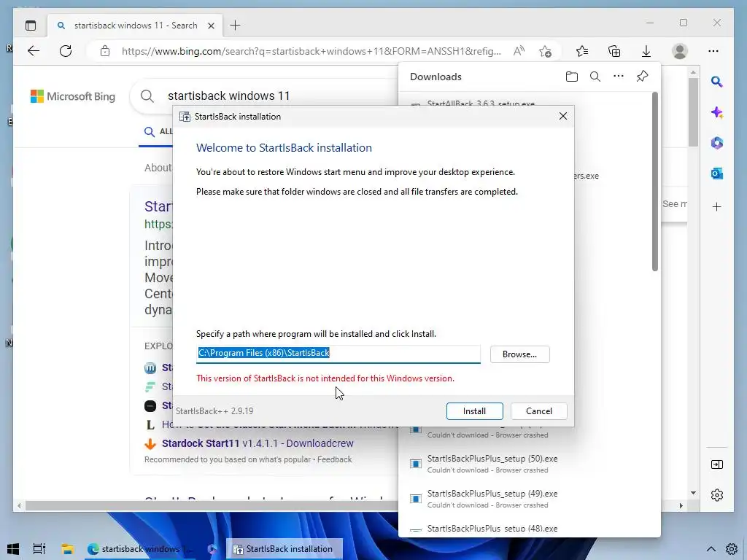Screen dimensions: 747x560
Task: Open the Favorites list
Action: 582,51
